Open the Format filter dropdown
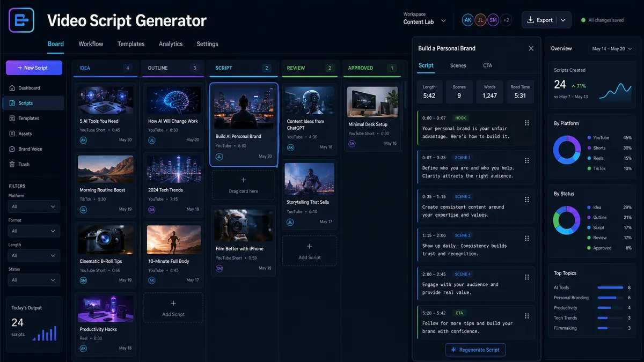Screen dimensions: 644x362 click(33, 231)
